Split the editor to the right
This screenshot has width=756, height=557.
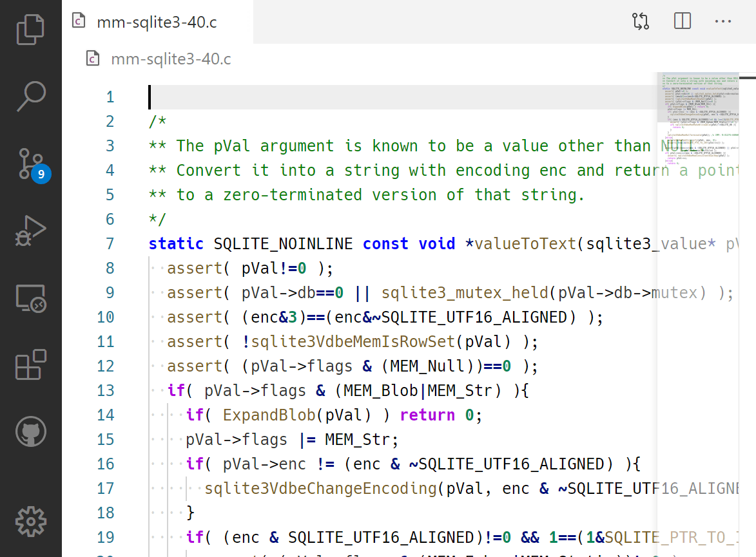click(682, 21)
